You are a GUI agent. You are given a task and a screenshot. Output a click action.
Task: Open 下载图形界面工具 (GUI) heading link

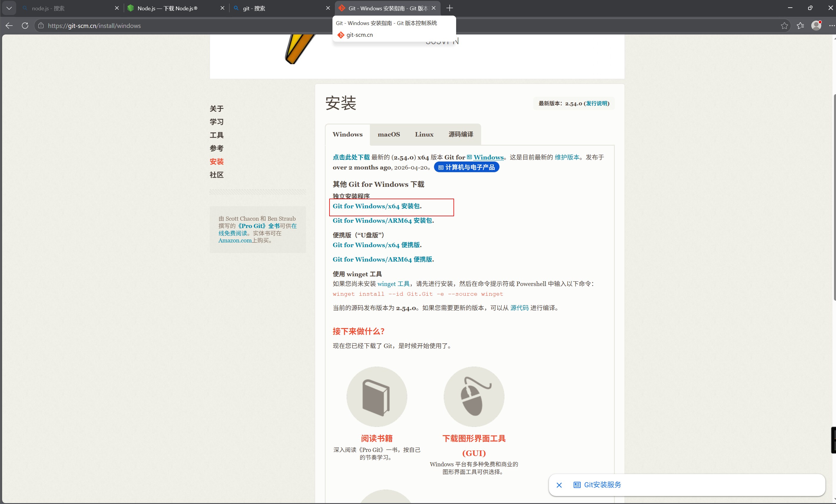474,446
